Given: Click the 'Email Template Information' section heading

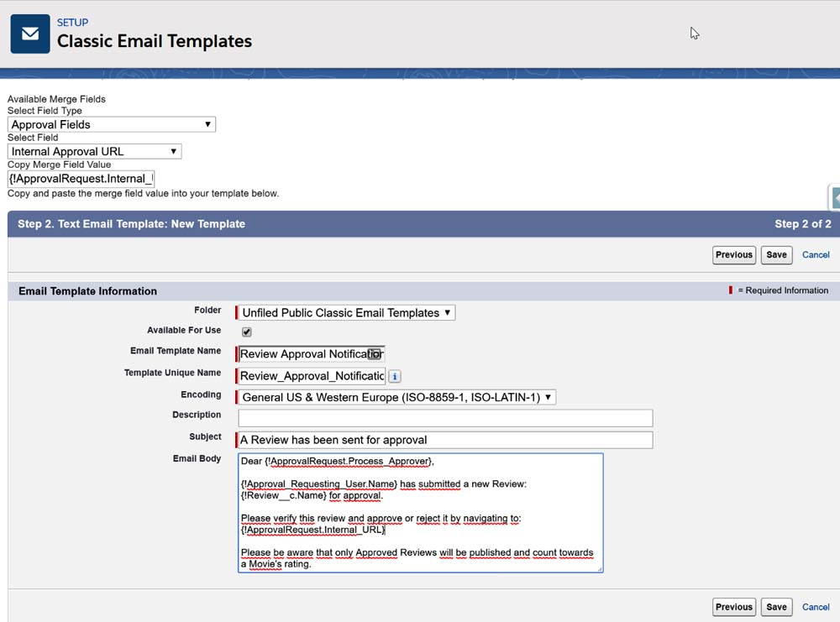Looking at the screenshot, I should [88, 291].
